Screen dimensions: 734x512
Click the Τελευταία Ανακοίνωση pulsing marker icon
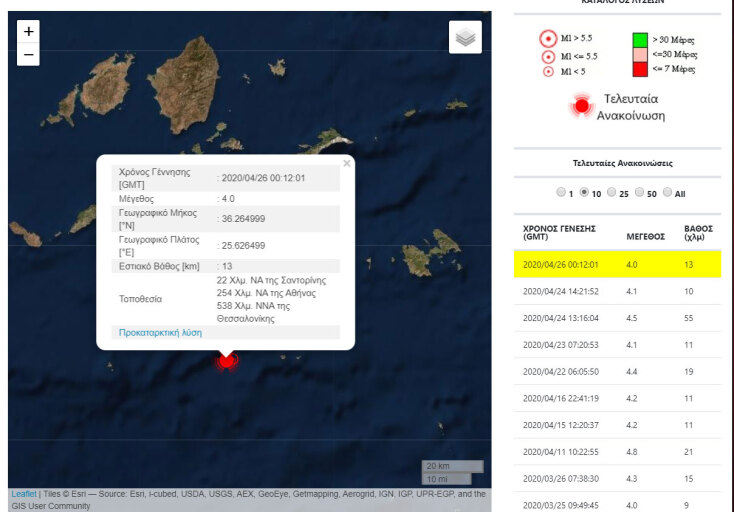(581, 106)
